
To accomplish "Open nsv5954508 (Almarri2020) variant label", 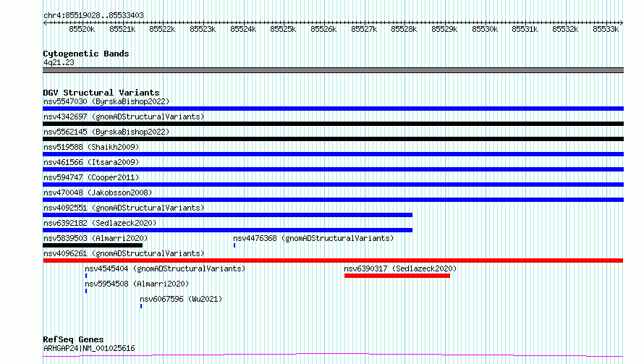I will (x=137, y=284).
